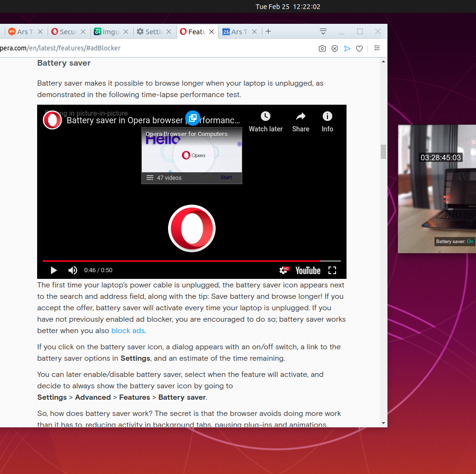Open the tab search dropdown

tap(323, 31)
